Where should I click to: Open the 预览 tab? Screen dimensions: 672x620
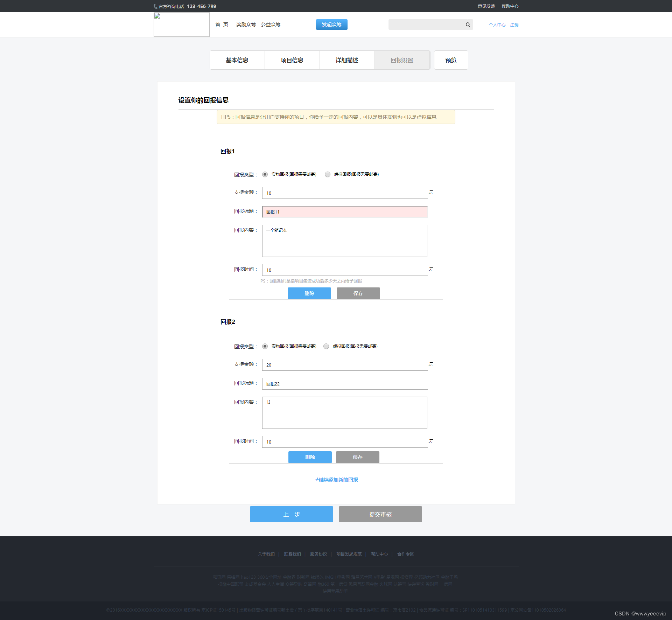(x=451, y=60)
